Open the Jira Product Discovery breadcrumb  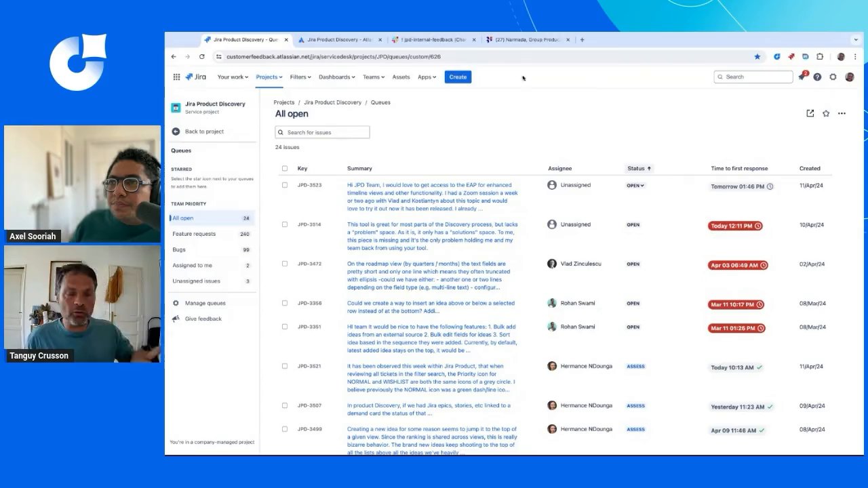(332, 102)
